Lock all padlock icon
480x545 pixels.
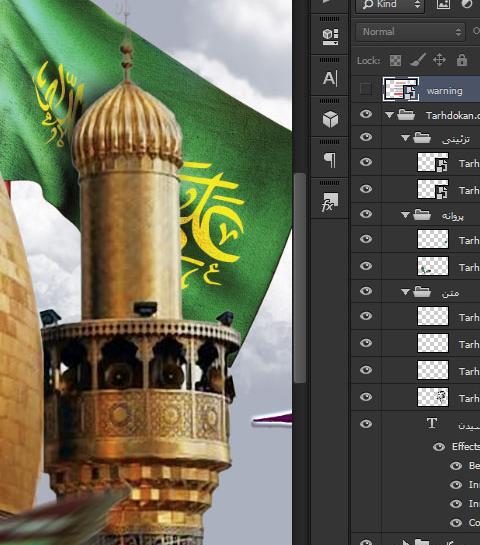pyautogui.click(x=462, y=60)
